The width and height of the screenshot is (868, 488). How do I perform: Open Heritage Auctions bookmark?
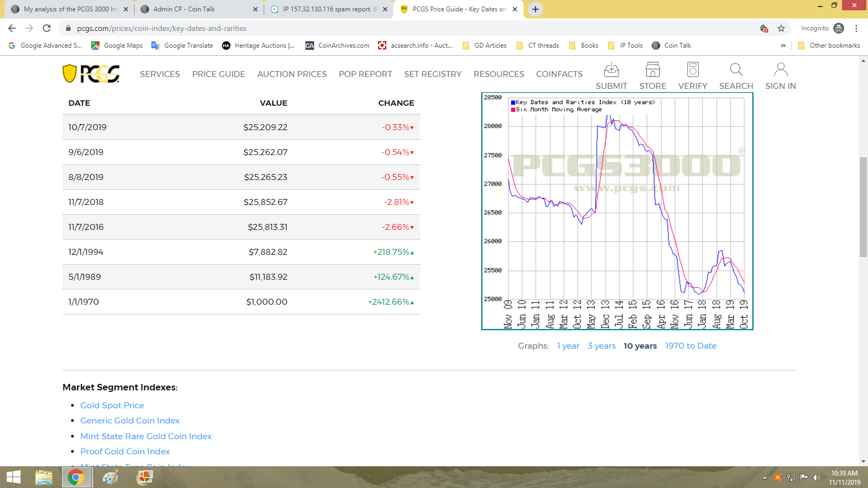tap(258, 46)
